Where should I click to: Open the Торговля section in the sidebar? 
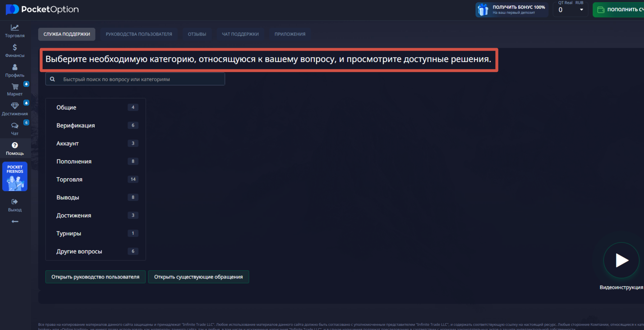click(x=15, y=31)
